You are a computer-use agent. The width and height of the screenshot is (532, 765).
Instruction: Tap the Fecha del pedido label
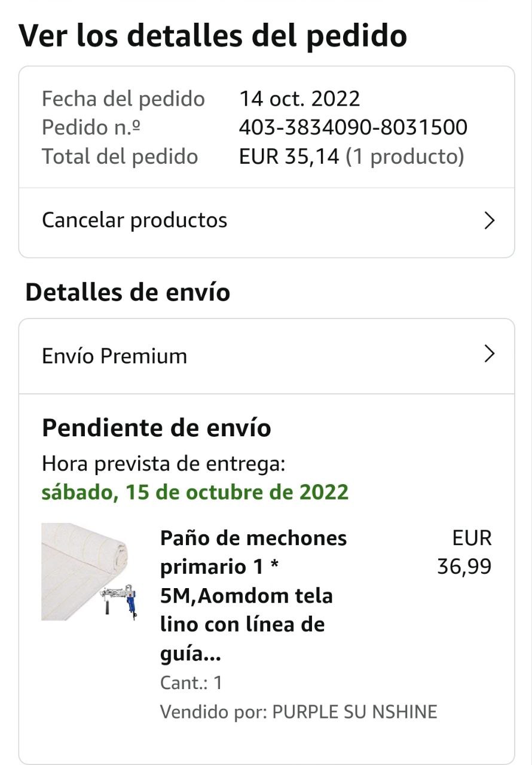point(123,99)
